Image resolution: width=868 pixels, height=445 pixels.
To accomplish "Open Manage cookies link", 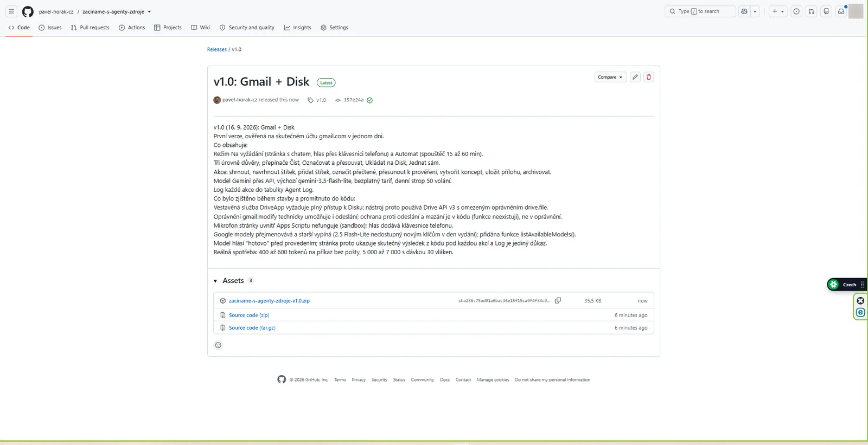I will [x=493, y=380].
